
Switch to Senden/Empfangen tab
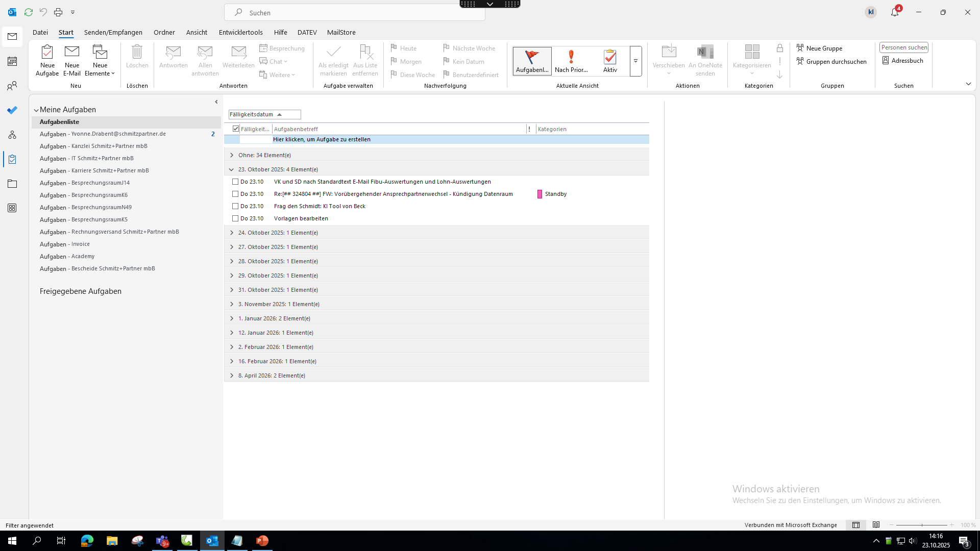click(x=113, y=32)
